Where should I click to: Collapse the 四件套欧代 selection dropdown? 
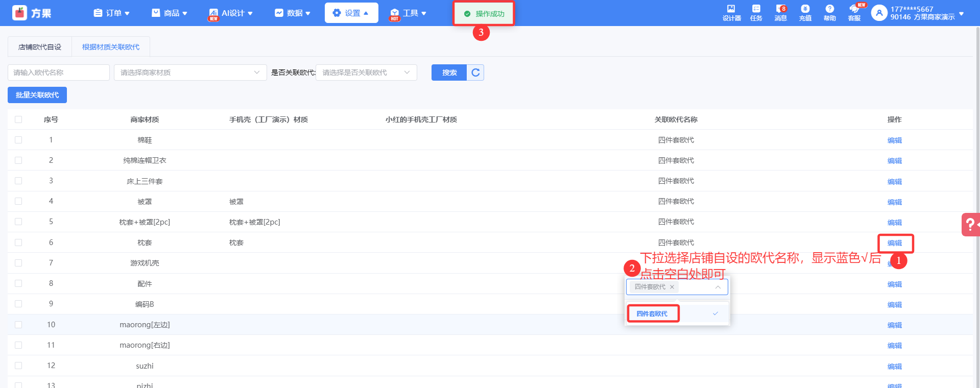coord(718,287)
